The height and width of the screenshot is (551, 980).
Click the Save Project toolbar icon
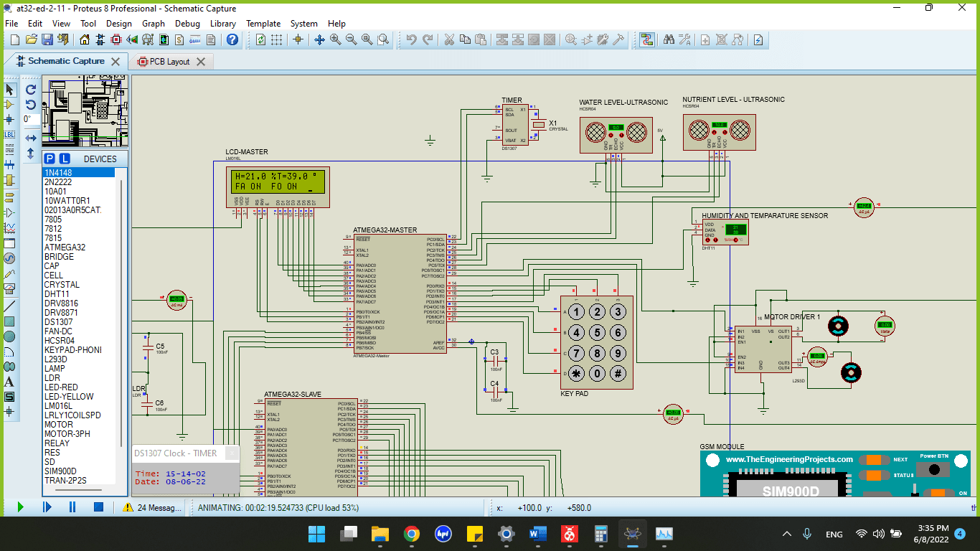(x=47, y=40)
